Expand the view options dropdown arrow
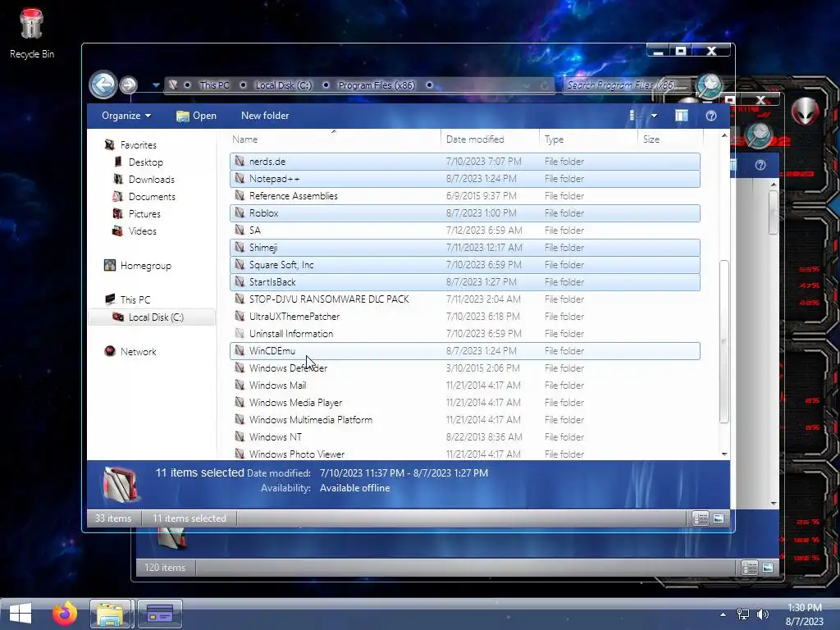840x630 pixels. pos(654,116)
